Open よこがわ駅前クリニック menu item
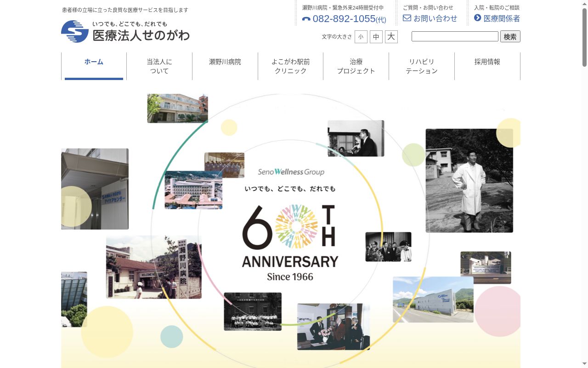The image size is (588, 368). pyautogui.click(x=290, y=66)
